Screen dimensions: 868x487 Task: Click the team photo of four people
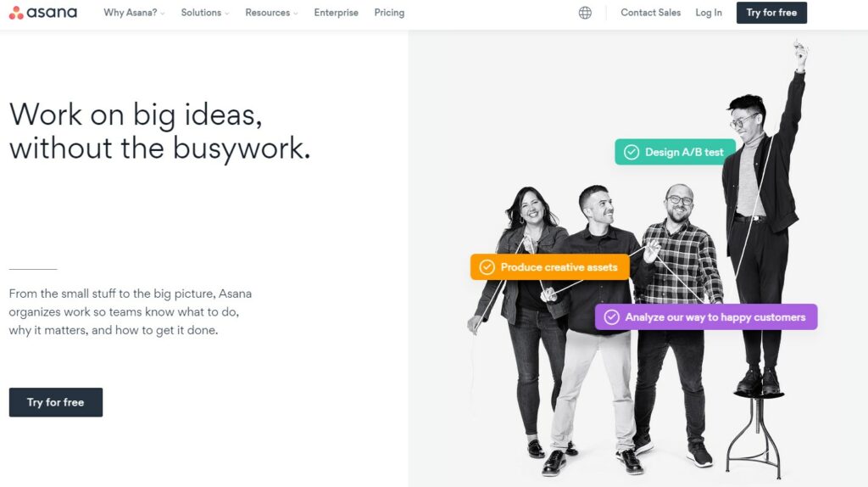[x=637, y=259]
